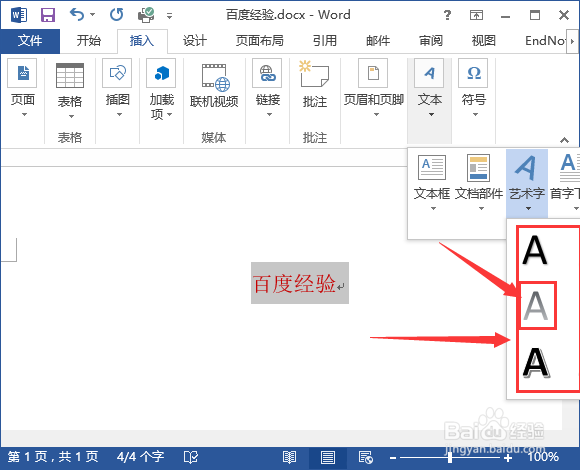The width and height of the screenshot is (580, 470).
Task: Open the 页面布局 Page Layout tab
Action: (260, 41)
